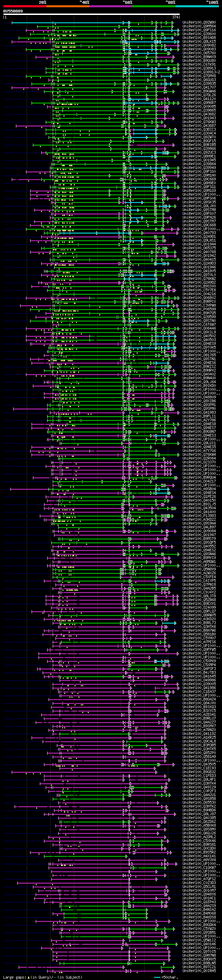The image size is (222, 980).
Task: Select the UniRef100_P06599 label
Action: (x=199, y=309)
